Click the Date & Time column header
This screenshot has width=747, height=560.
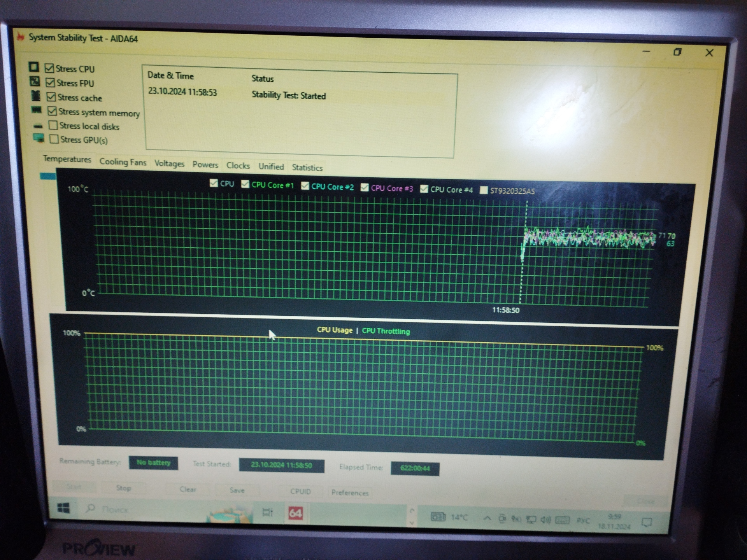[x=170, y=76]
